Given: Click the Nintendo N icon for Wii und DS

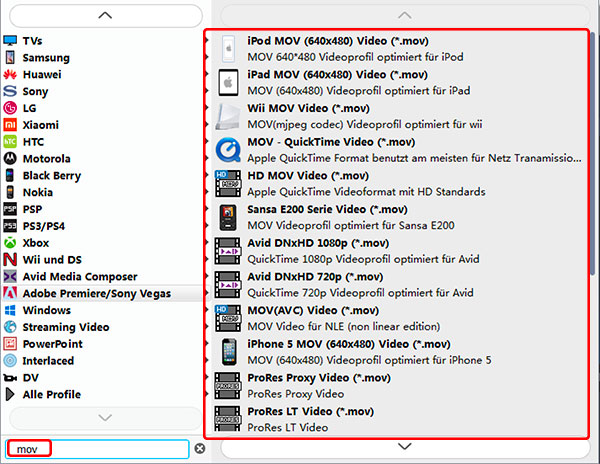Looking at the screenshot, I should (x=10, y=259).
